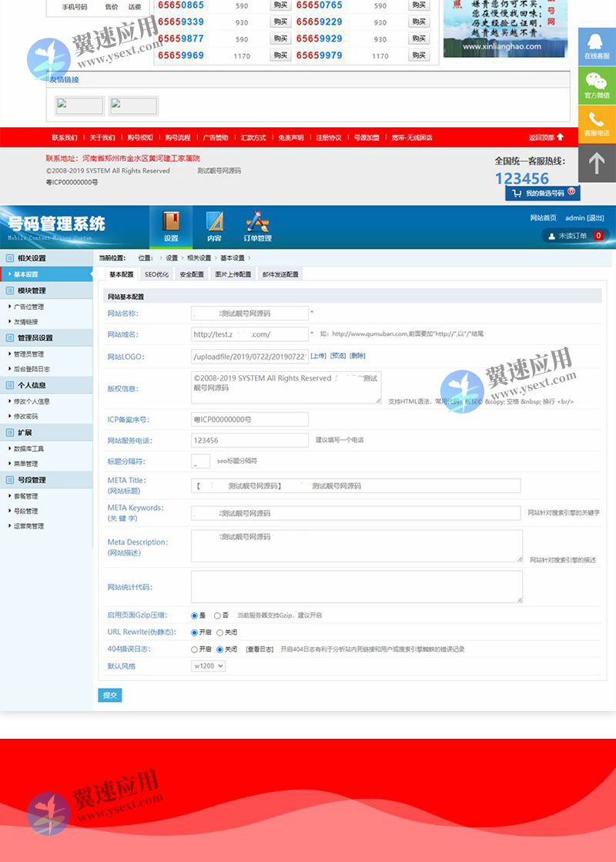The image size is (616, 862).
Task: Open the 官方微信 WeChat icon
Action: coord(598,85)
